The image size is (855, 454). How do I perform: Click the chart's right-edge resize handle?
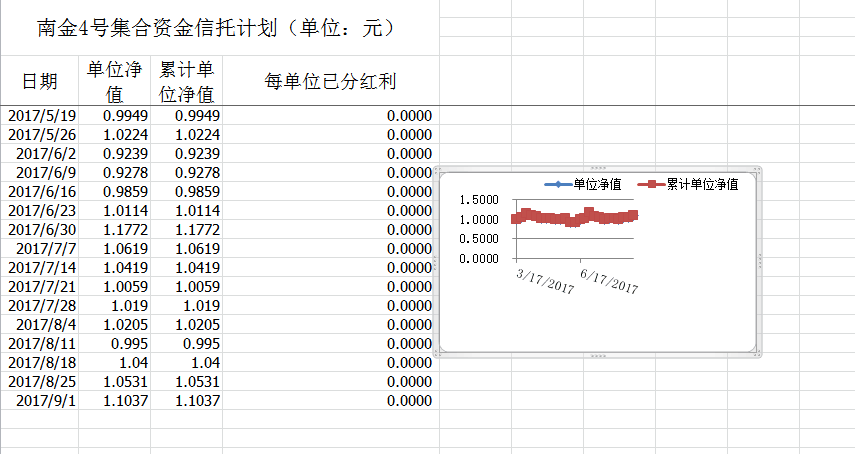pyautogui.click(x=759, y=260)
